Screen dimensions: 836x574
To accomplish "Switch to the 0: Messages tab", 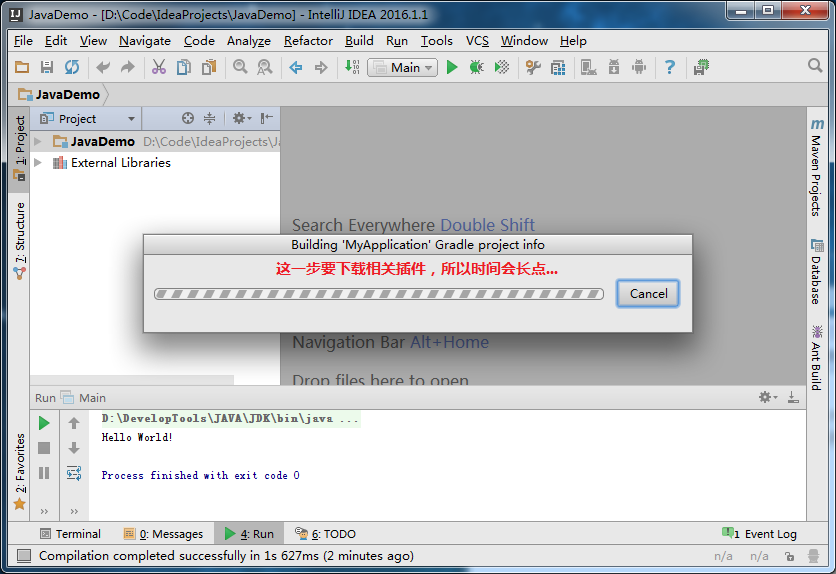I will click(163, 533).
